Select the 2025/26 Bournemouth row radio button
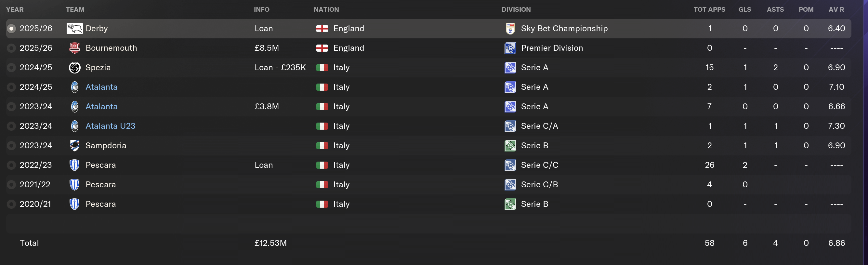This screenshot has width=868, height=265. click(x=11, y=48)
